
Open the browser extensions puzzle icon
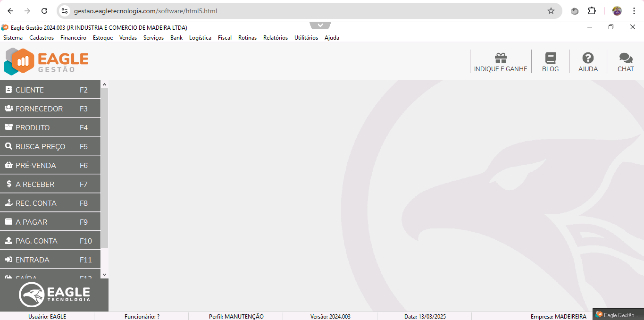[x=592, y=11]
